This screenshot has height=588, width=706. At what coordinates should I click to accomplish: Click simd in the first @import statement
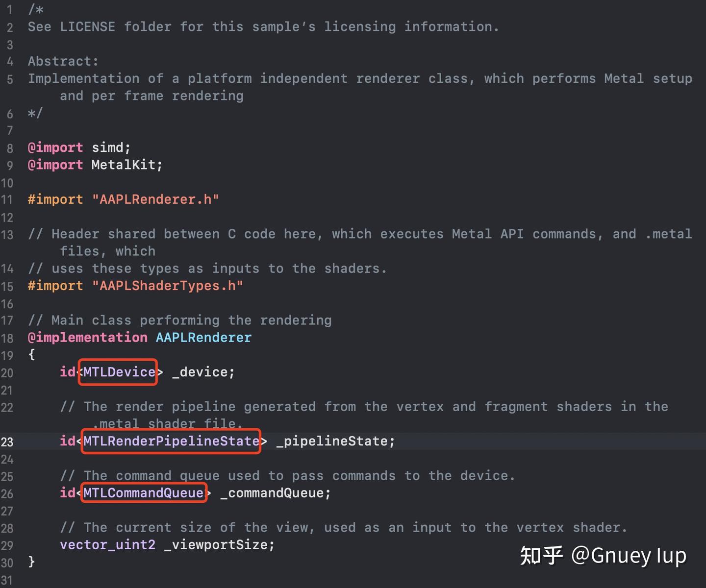tap(107, 147)
